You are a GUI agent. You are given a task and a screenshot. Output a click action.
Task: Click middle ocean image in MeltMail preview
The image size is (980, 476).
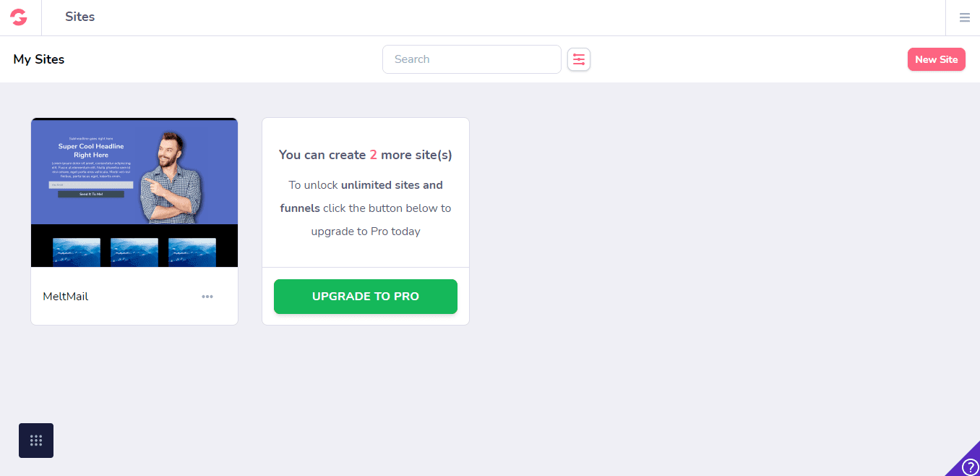pos(134,252)
